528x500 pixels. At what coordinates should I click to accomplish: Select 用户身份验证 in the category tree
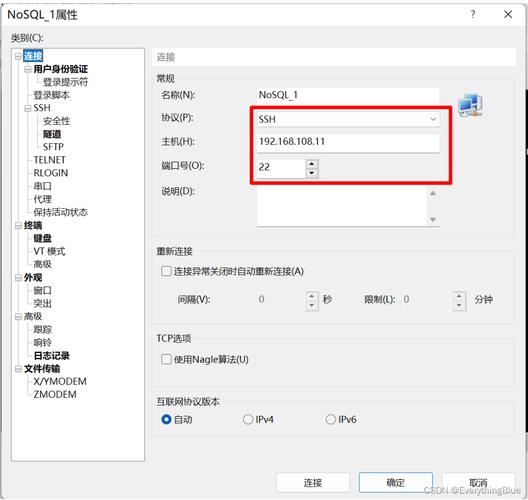[61, 69]
